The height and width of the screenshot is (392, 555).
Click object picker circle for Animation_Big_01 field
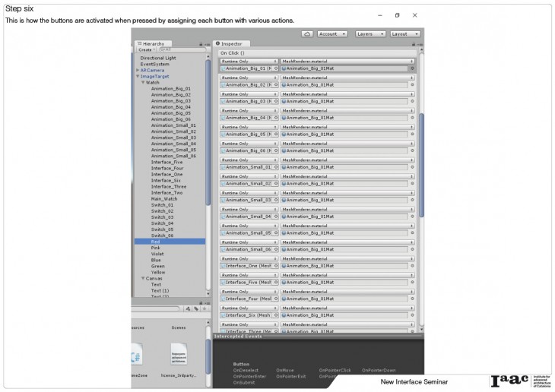tap(276, 68)
